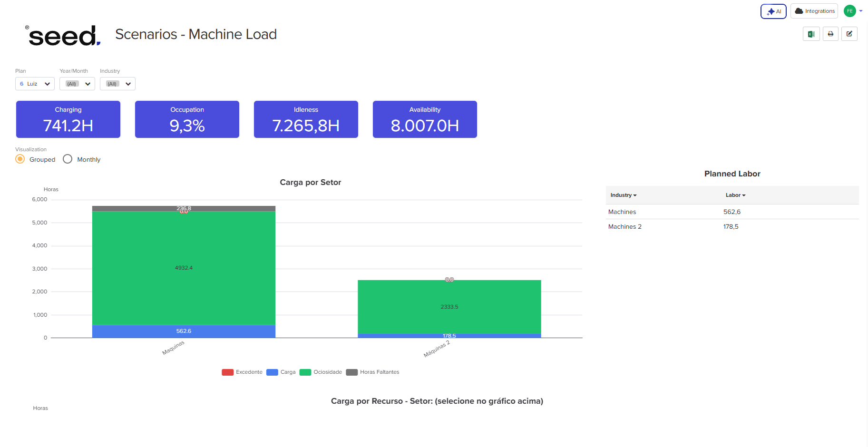Sort table by Labor column header

(x=735, y=195)
